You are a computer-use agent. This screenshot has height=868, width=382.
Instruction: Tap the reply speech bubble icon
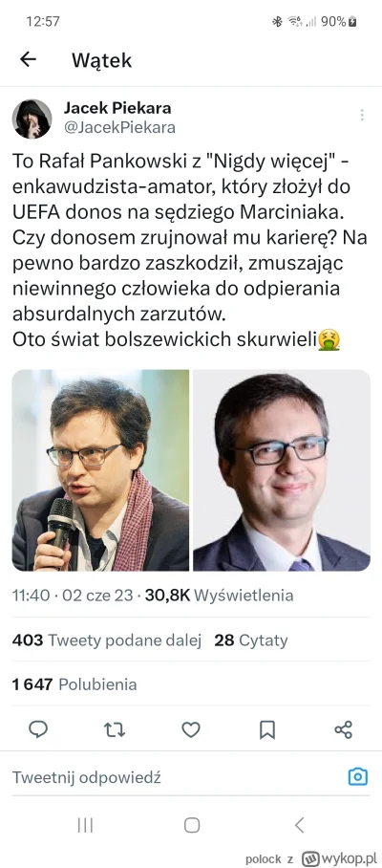[x=38, y=729]
